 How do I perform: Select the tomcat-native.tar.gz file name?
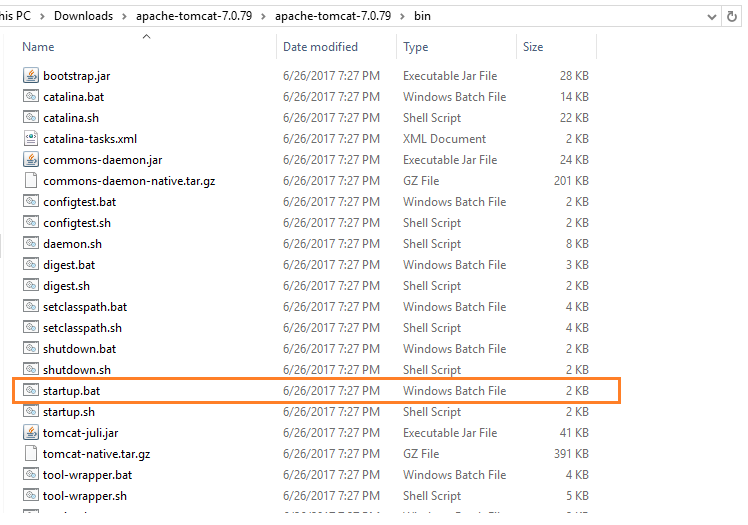coord(96,454)
